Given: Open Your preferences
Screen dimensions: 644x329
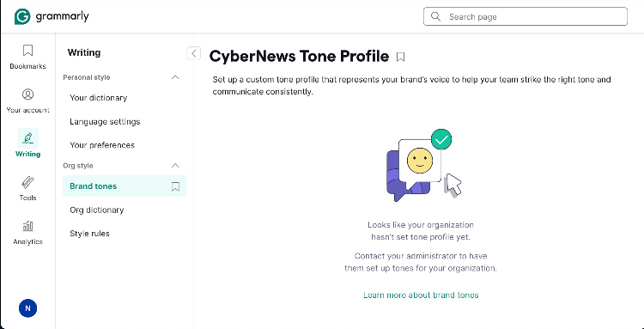Looking at the screenshot, I should [x=102, y=145].
